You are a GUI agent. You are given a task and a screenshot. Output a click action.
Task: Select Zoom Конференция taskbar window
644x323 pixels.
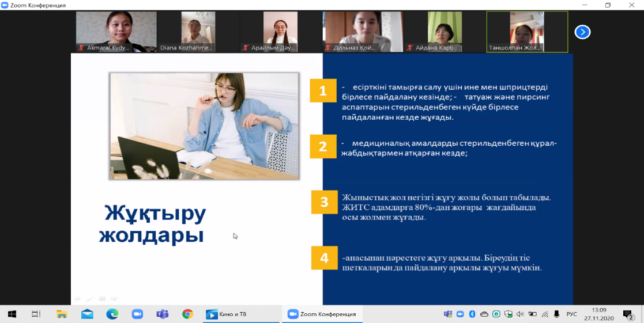pyautogui.click(x=322, y=314)
